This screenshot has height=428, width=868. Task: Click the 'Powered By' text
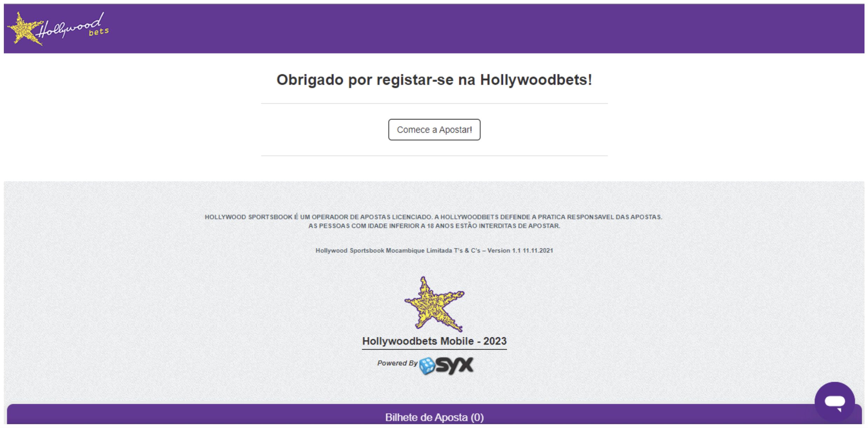[x=397, y=363]
